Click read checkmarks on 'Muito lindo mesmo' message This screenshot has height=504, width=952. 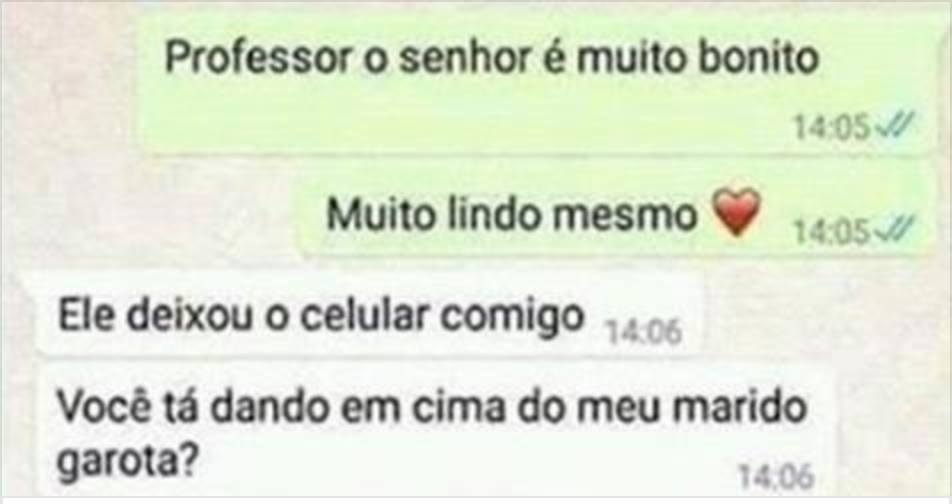(x=893, y=232)
